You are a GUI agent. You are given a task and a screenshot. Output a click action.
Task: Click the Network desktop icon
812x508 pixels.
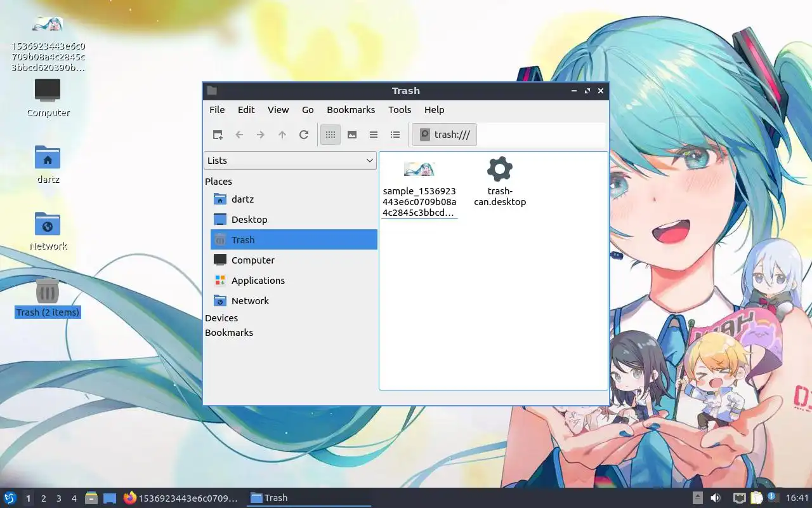coord(48,231)
